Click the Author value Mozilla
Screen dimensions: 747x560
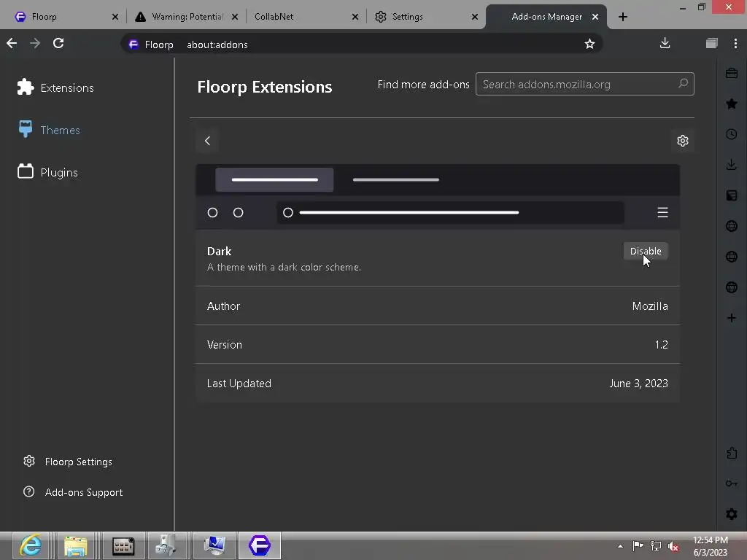tap(650, 306)
